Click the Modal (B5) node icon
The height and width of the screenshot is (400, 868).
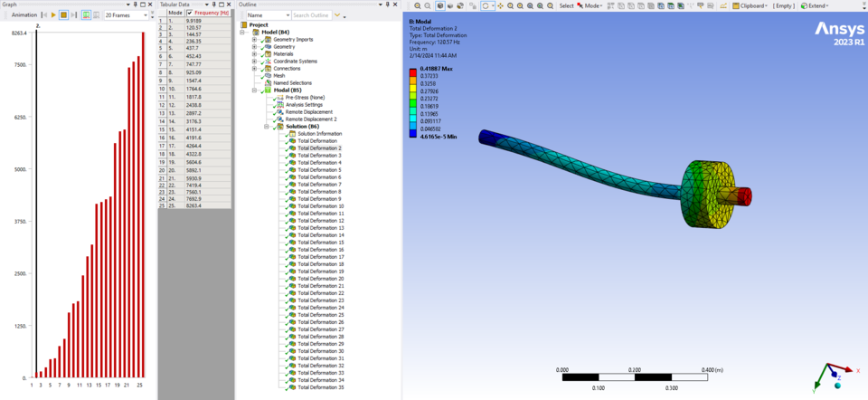269,90
